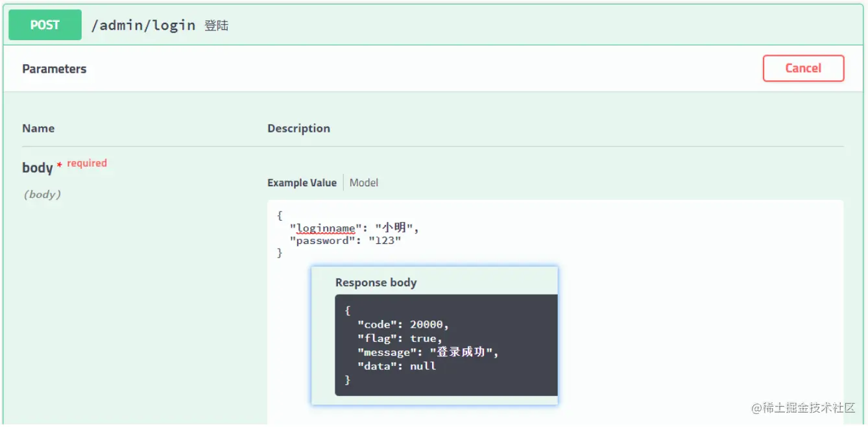
Task: Click the italic (body) parameter type
Action: click(x=42, y=194)
